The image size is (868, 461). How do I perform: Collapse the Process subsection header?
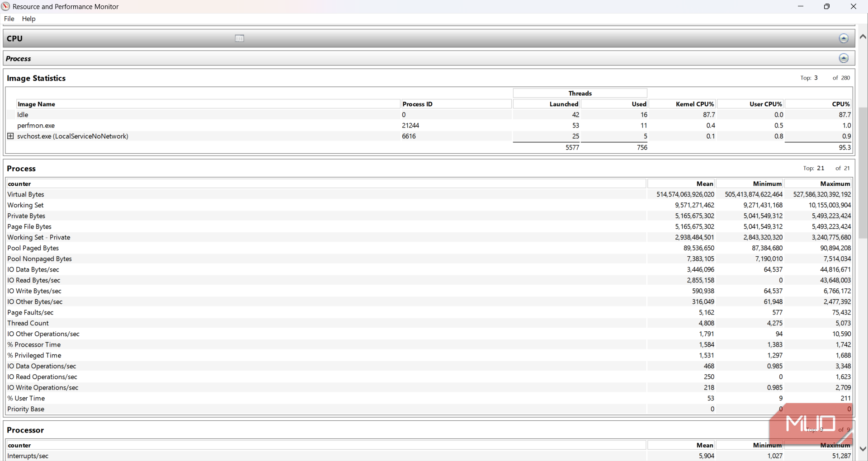pos(844,58)
